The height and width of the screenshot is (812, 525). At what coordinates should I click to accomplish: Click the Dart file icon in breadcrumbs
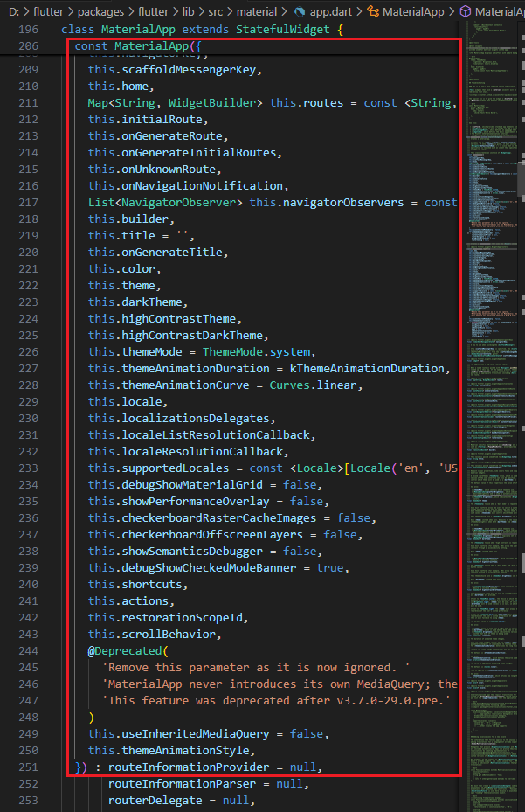coord(300,11)
